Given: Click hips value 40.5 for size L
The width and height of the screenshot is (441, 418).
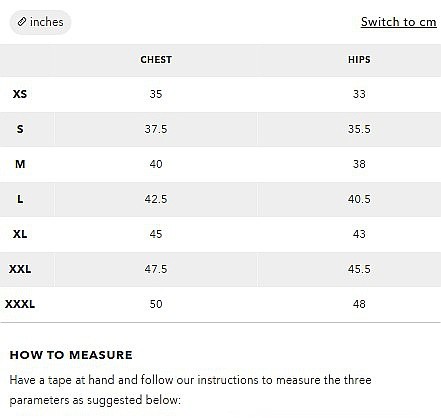Looking at the screenshot, I should [359, 199].
